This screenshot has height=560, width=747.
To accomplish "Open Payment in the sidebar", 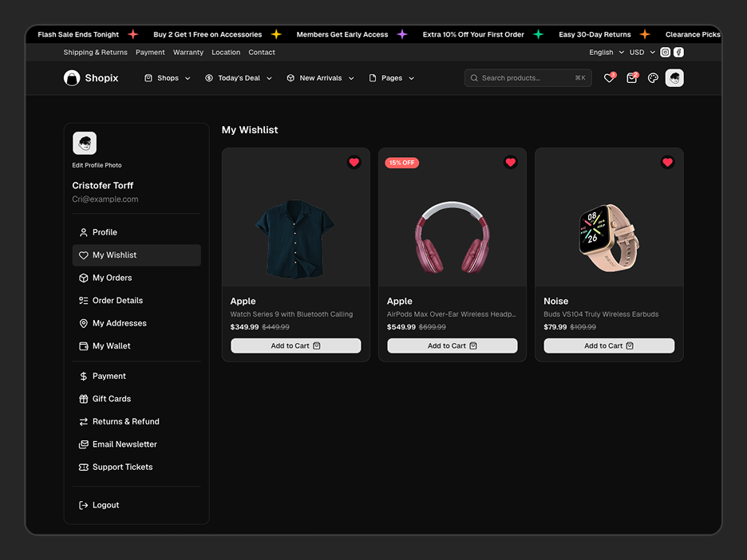I will click(136, 377).
